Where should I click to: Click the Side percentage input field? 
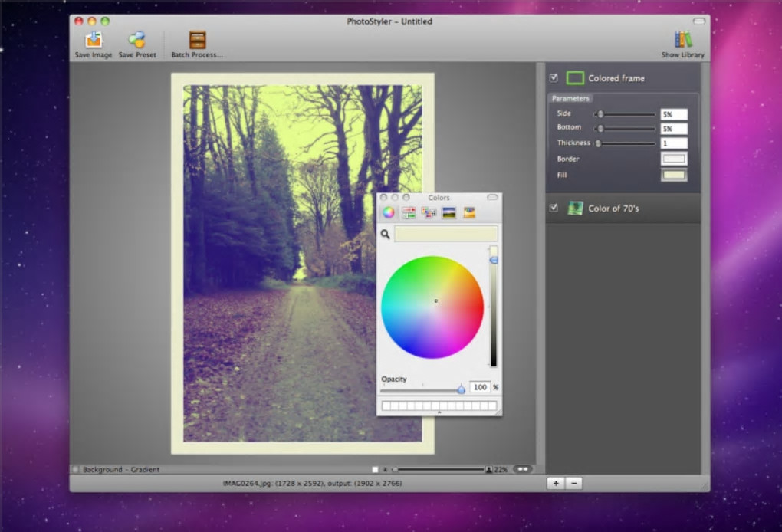click(x=674, y=114)
